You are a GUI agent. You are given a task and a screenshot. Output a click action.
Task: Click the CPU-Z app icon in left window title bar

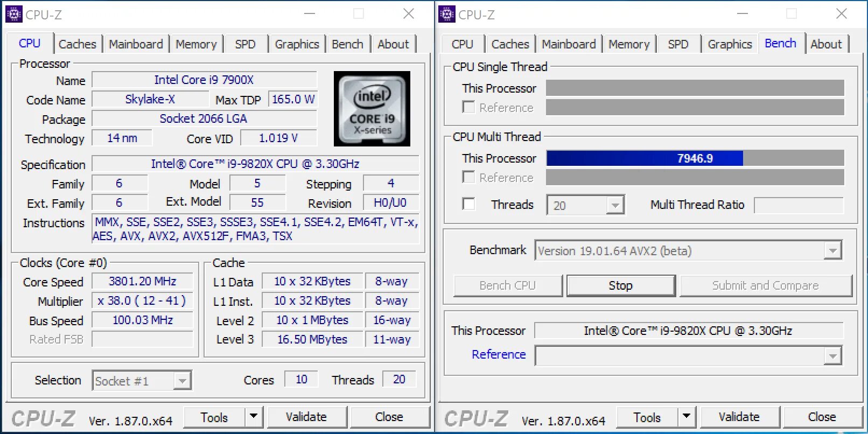click(x=13, y=14)
